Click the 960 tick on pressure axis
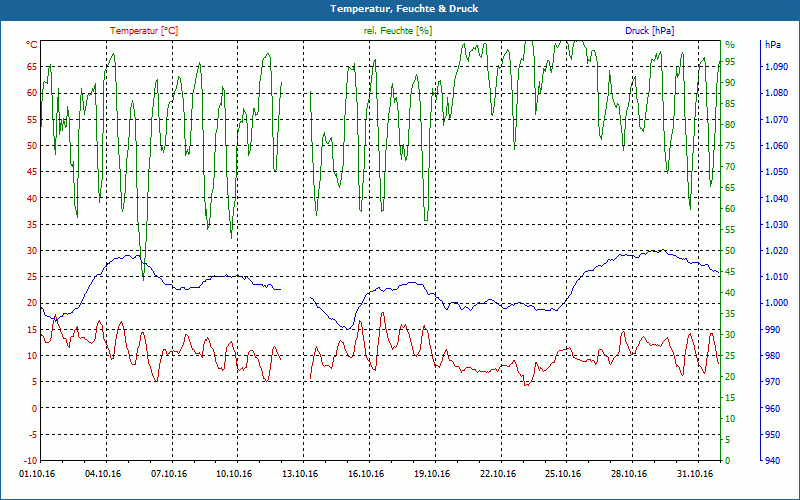The height and width of the screenshot is (500, 800). (772, 408)
